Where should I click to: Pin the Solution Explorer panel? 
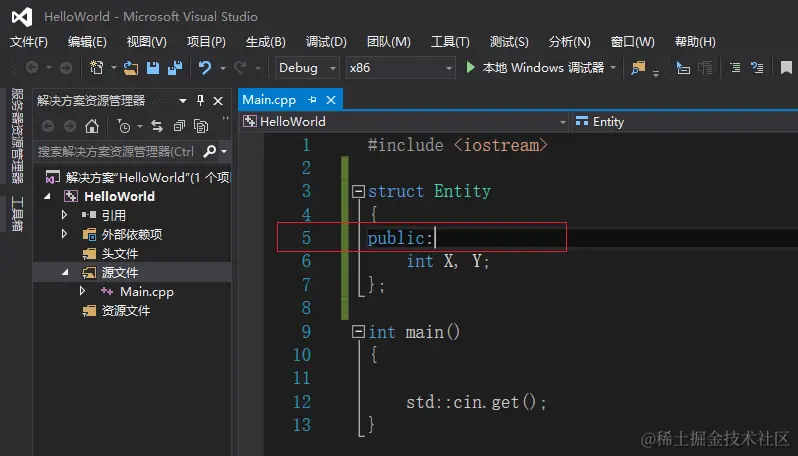point(201,100)
